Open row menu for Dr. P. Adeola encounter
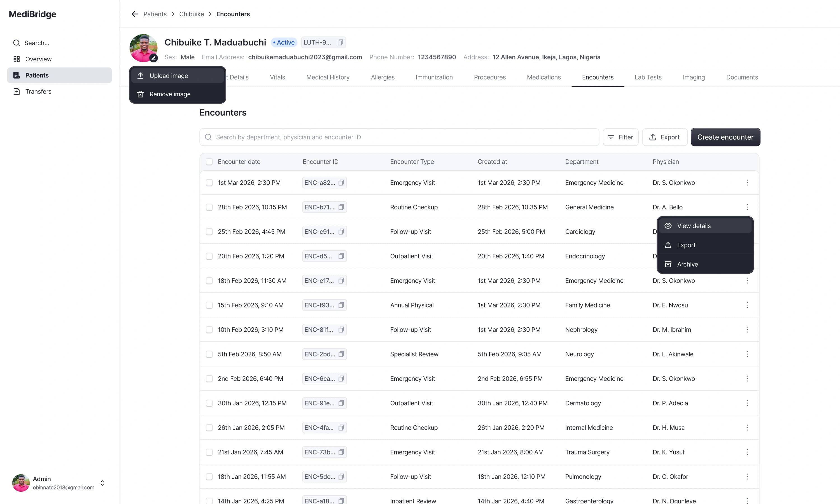840x504 pixels. (x=747, y=403)
